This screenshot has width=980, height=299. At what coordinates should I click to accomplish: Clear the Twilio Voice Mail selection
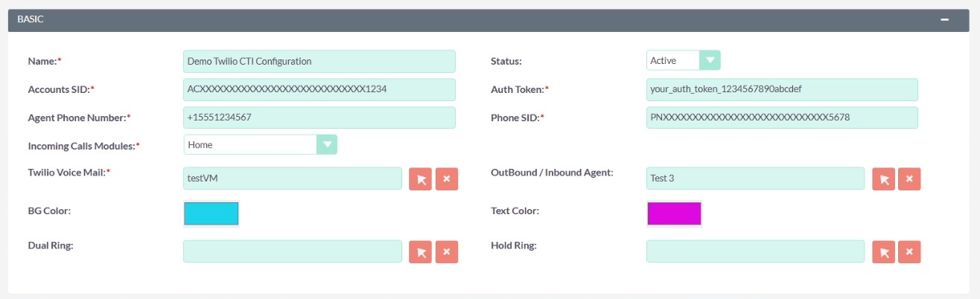[x=447, y=179]
